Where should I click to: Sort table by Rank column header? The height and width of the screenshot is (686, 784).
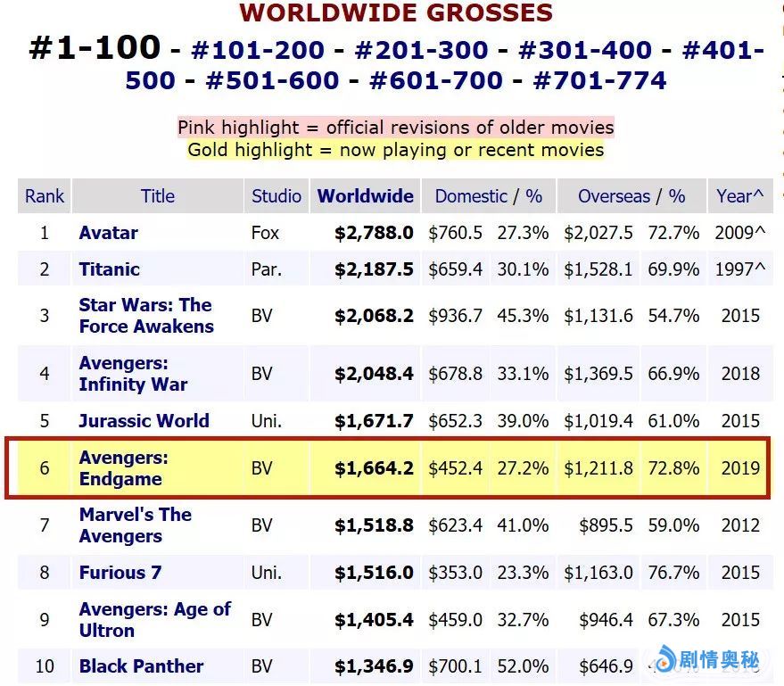coord(45,196)
